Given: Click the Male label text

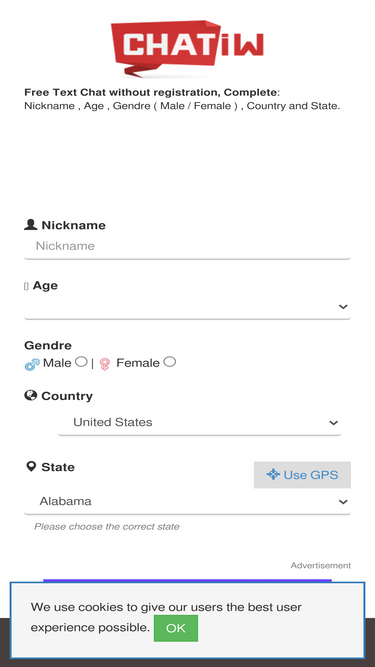Looking at the screenshot, I should click(x=57, y=363).
